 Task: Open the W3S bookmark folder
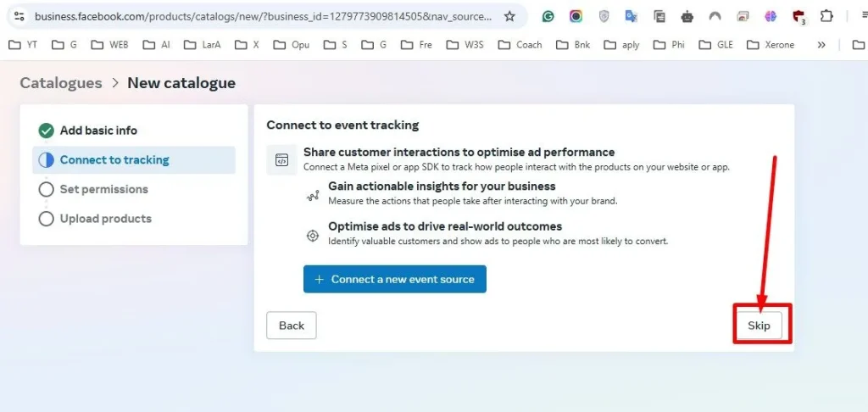[465, 45]
